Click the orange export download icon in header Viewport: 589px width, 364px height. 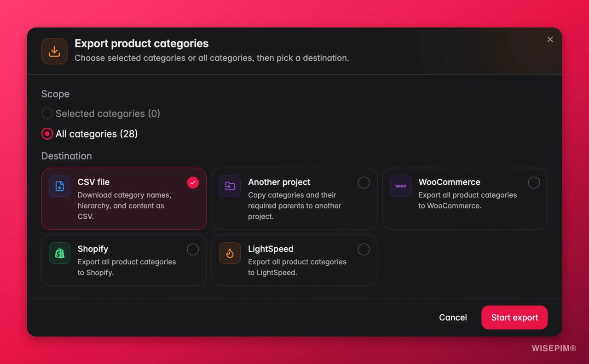[54, 51]
